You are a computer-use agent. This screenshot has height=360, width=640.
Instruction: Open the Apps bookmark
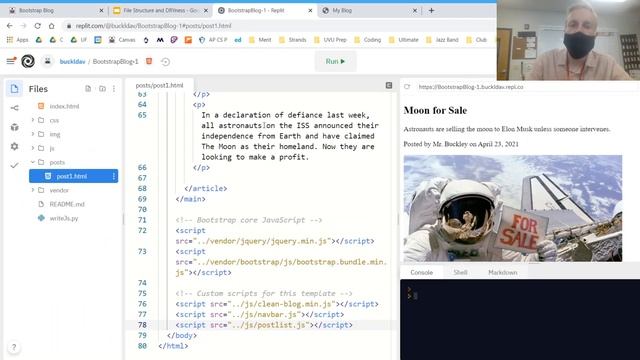(18, 40)
